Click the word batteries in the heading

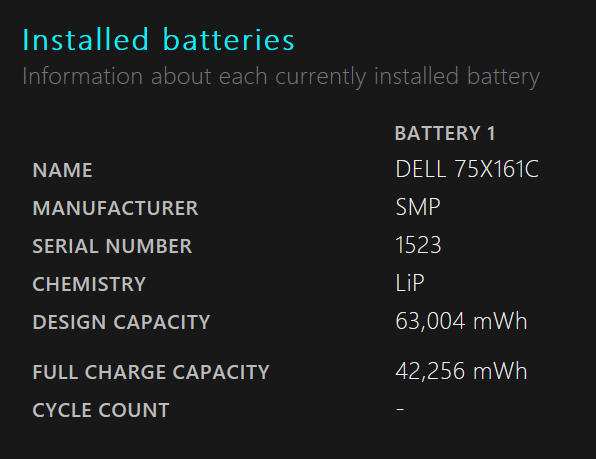tap(229, 40)
